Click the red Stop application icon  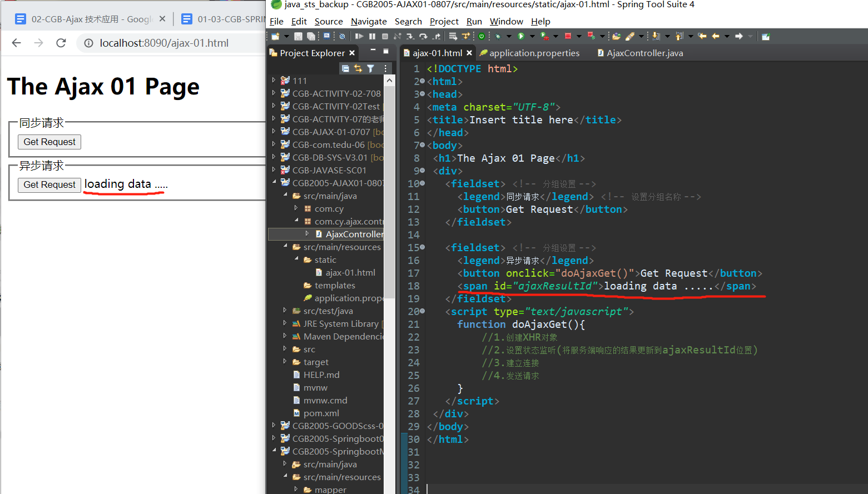point(568,36)
